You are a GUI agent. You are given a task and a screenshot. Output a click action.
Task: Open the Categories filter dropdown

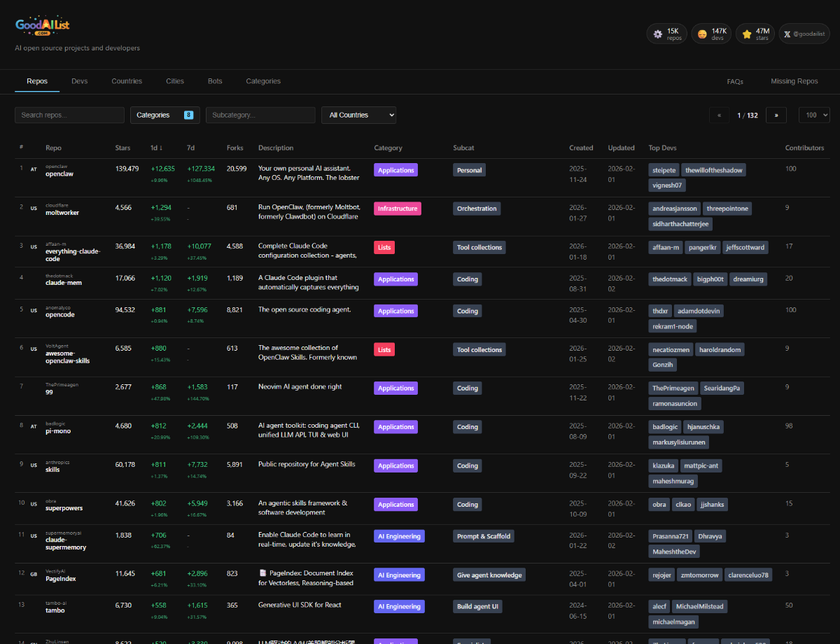point(164,115)
